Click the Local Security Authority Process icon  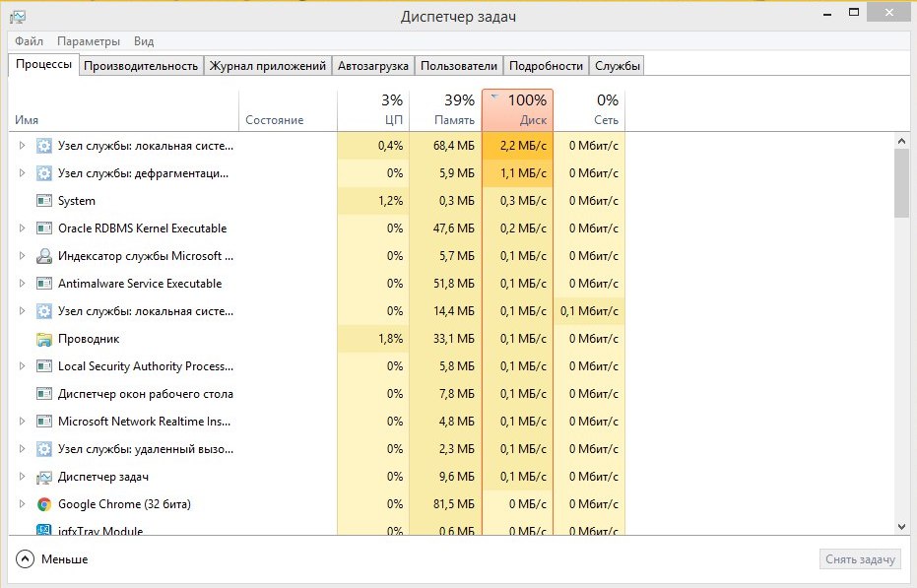tap(44, 366)
